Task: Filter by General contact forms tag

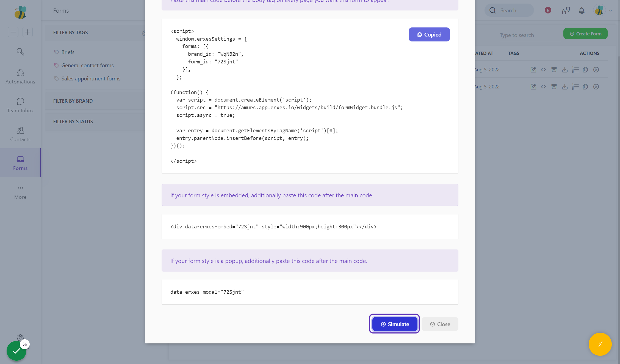Action: point(87,65)
